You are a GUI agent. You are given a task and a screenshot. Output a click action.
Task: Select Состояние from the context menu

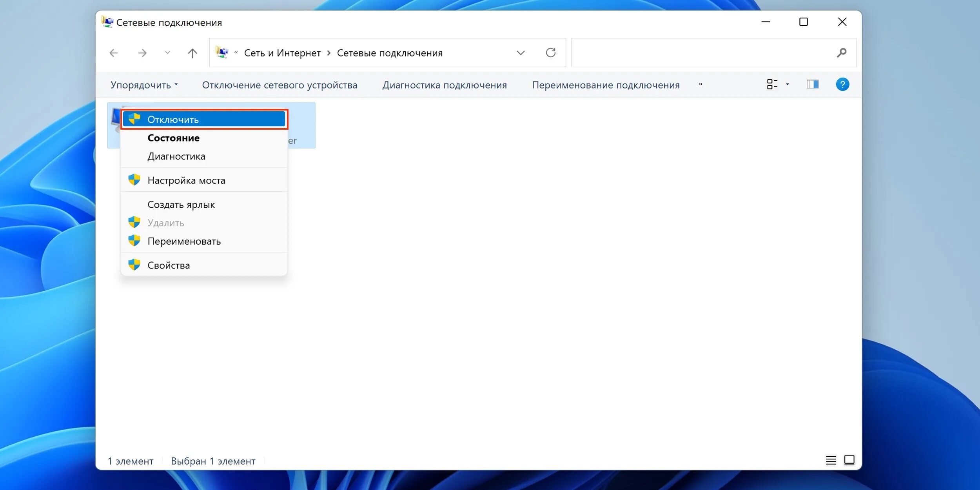coord(204,138)
